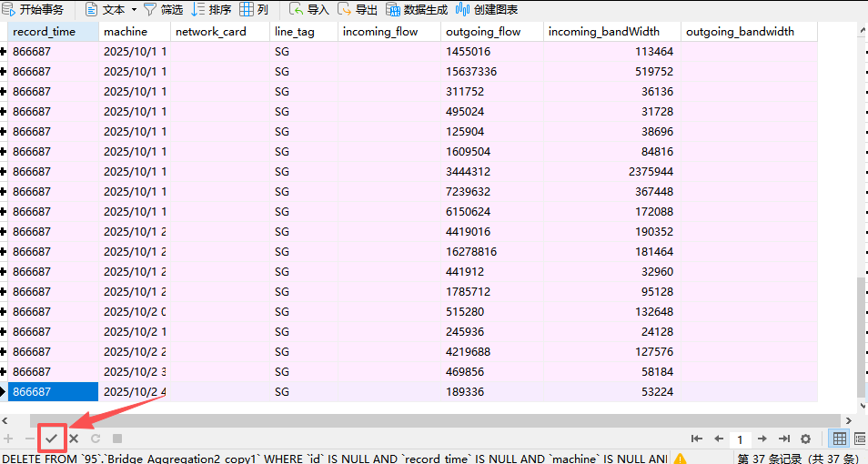The image size is (868, 464).
Task: Click the 2025/10/2 3 machine cell
Action: (x=135, y=371)
